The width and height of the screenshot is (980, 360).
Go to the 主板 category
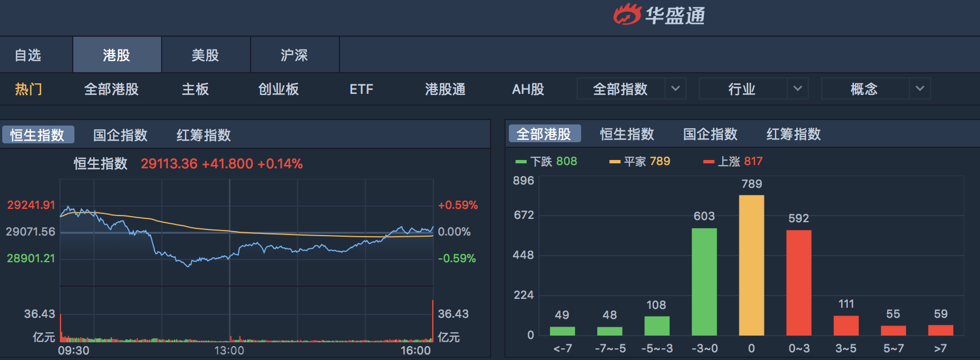[x=196, y=89]
